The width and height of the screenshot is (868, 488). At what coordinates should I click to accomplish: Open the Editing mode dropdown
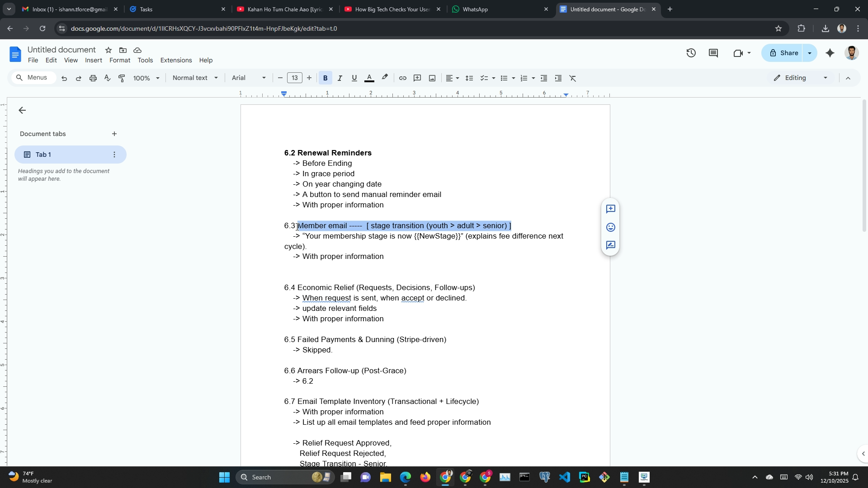(801, 78)
